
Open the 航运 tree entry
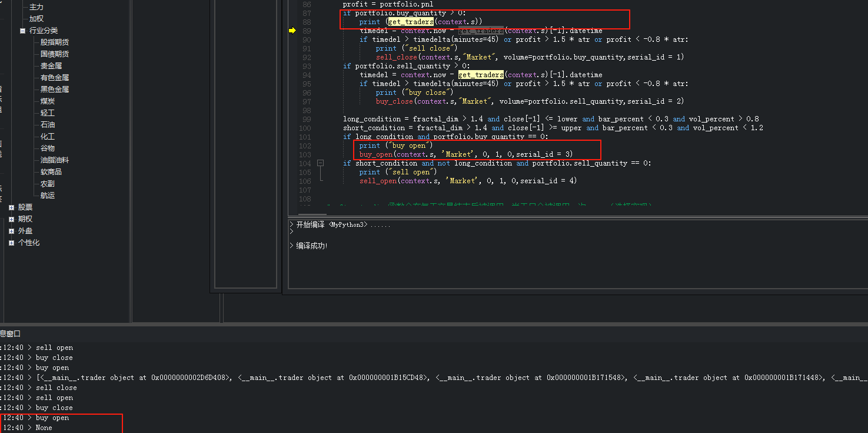[48, 196]
